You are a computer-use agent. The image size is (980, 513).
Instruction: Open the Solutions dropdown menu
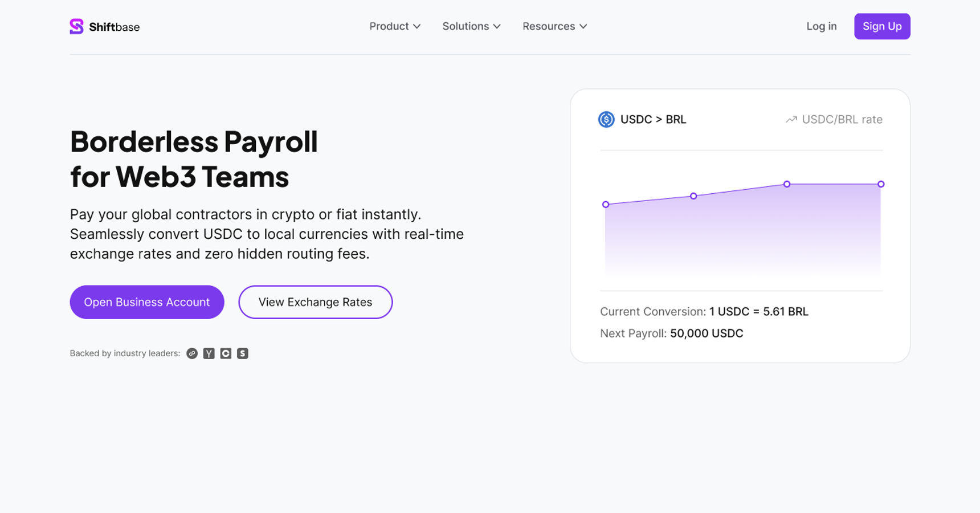(x=471, y=26)
